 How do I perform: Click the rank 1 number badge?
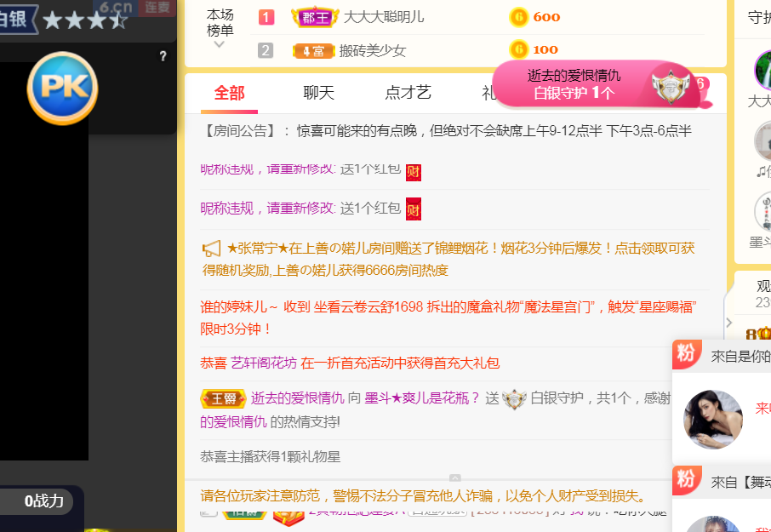(x=266, y=18)
